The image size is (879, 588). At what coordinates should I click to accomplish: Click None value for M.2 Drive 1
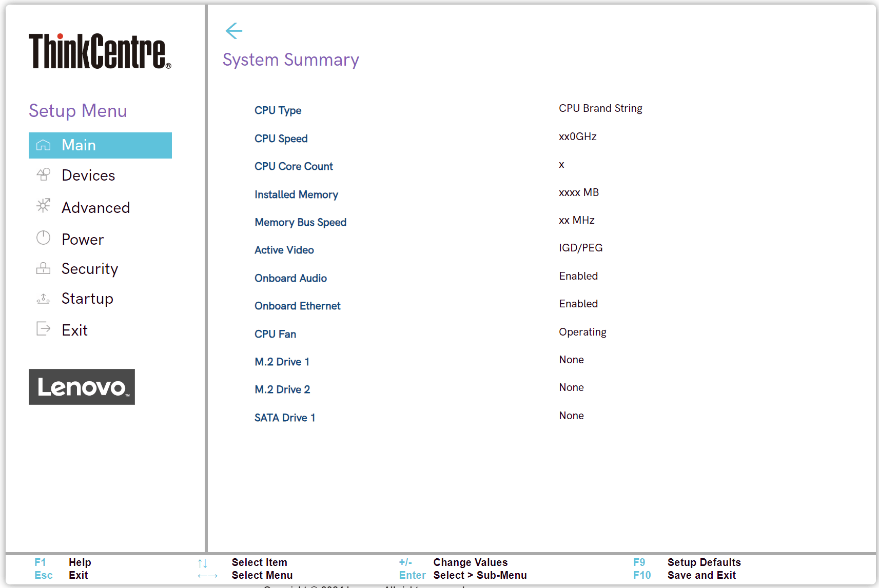pos(571,360)
